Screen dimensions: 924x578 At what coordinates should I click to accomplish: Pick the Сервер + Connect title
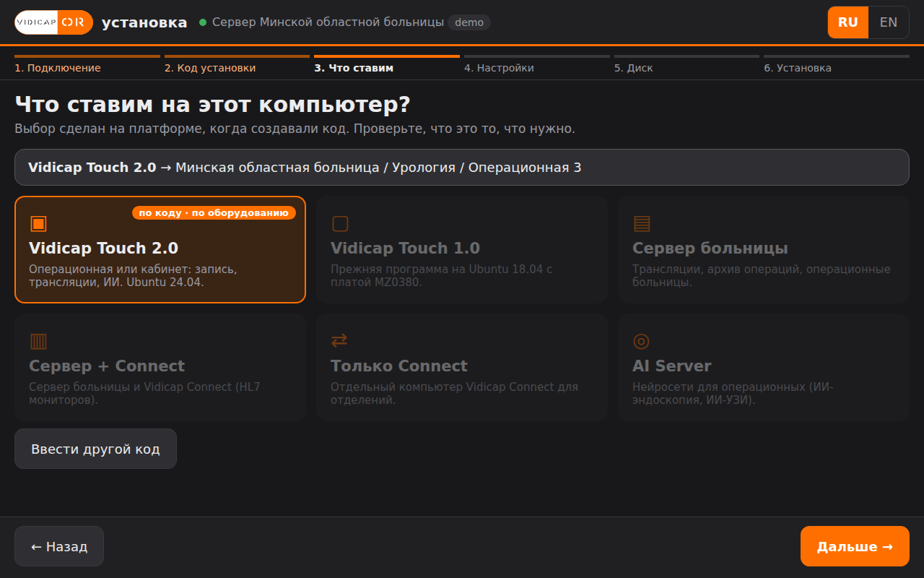[107, 366]
